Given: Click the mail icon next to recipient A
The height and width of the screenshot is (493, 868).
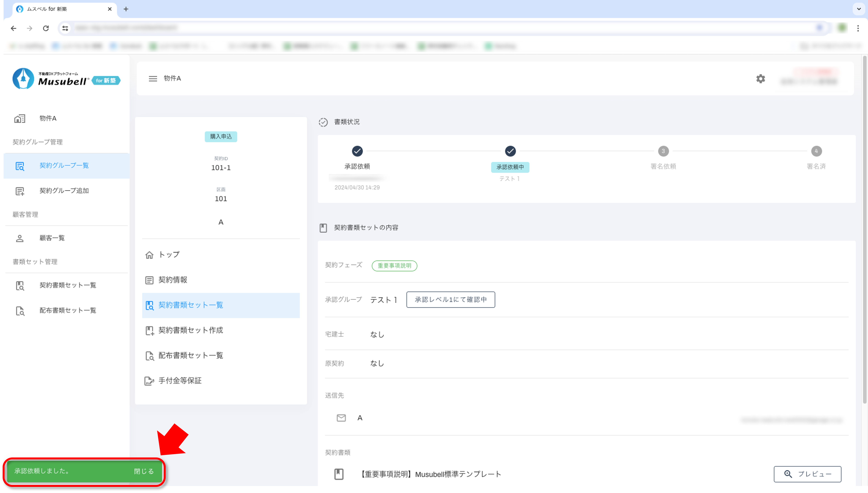Looking at the screenshot, I should pyautogui.click(x=341, y=418).
